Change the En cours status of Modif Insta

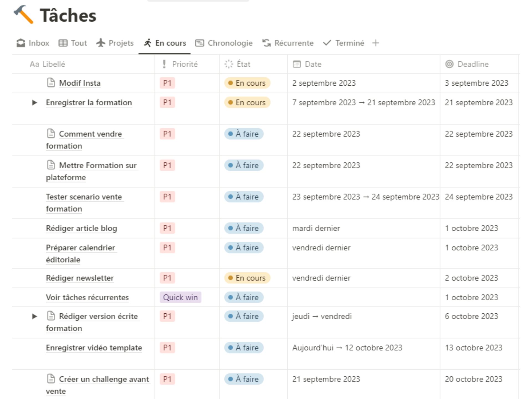click(247, 83)
